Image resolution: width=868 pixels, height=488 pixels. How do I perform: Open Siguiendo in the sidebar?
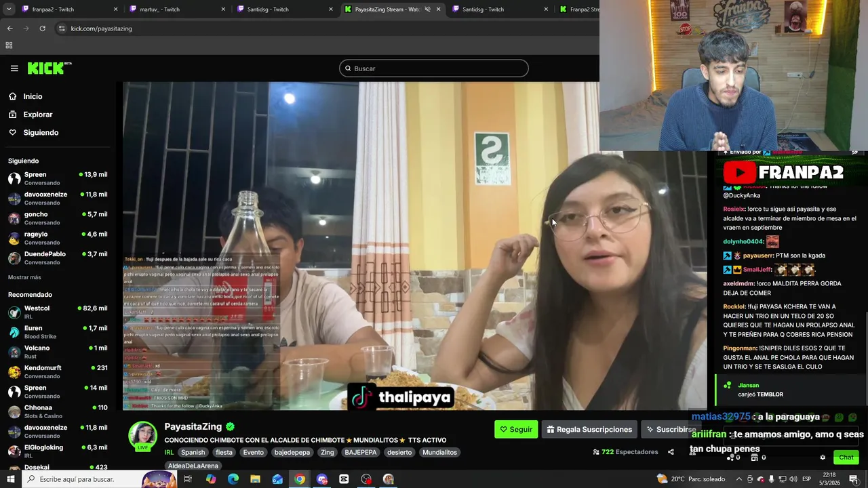pos(41,133)
